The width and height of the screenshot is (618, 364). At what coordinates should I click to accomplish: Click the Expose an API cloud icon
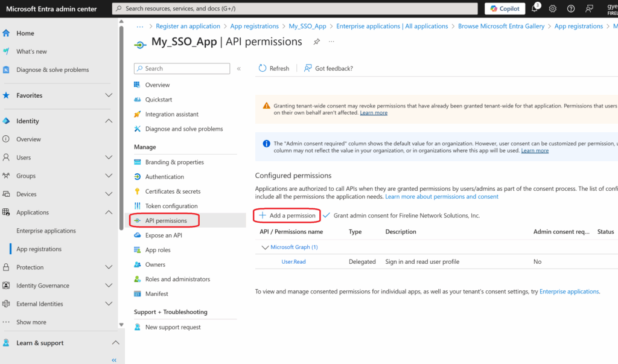click(x=137, y=235)
